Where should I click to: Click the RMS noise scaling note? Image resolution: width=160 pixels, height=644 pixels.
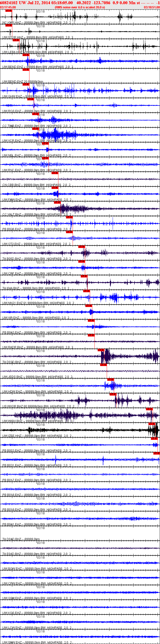coord(80,7)
